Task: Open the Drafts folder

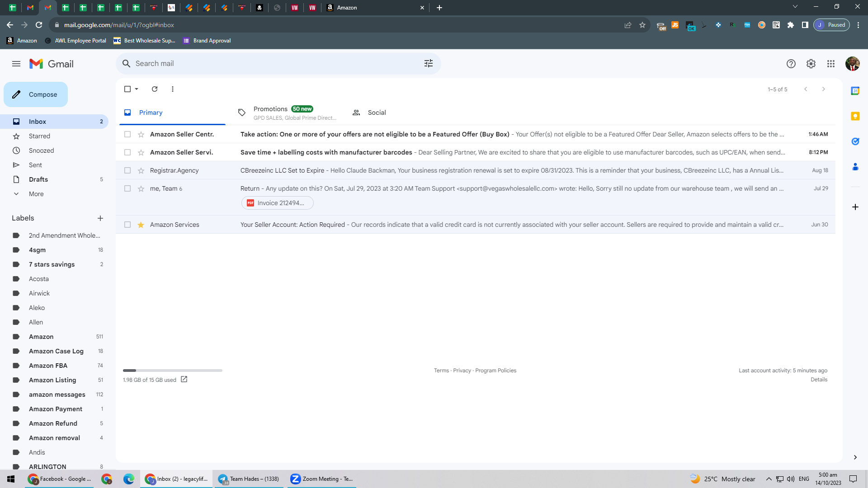Action: [54, 179]
